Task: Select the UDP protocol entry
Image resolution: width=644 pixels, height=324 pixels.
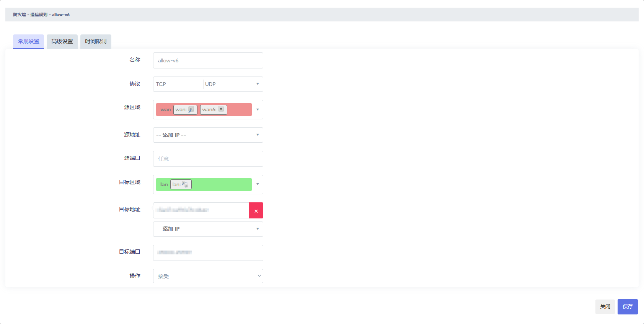Action: (210, 84)
